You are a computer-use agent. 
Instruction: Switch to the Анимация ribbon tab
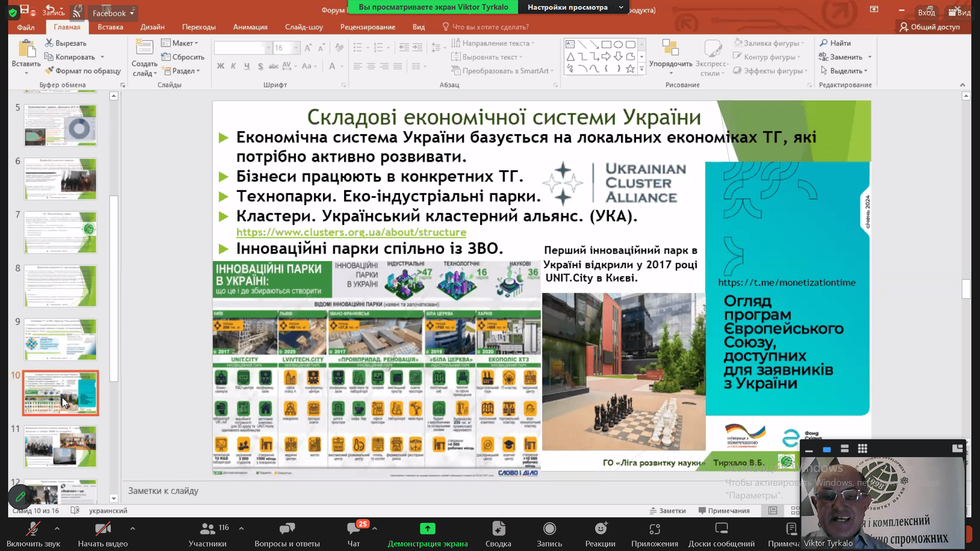click(250, 27)
